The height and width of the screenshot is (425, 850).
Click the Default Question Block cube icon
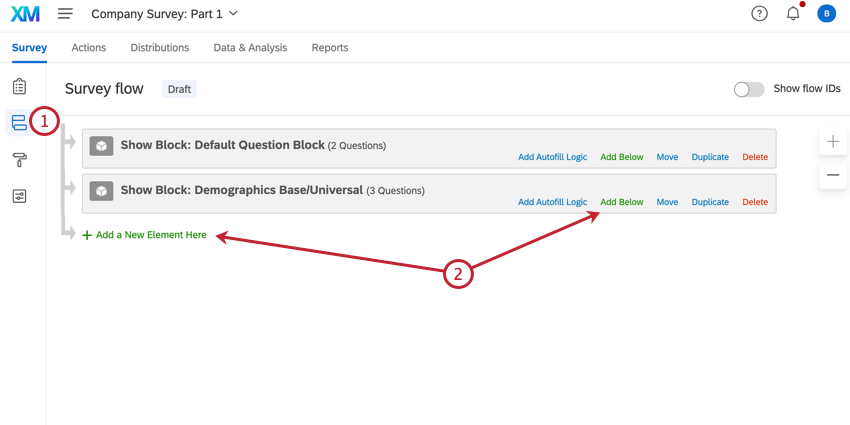(101, 146)
